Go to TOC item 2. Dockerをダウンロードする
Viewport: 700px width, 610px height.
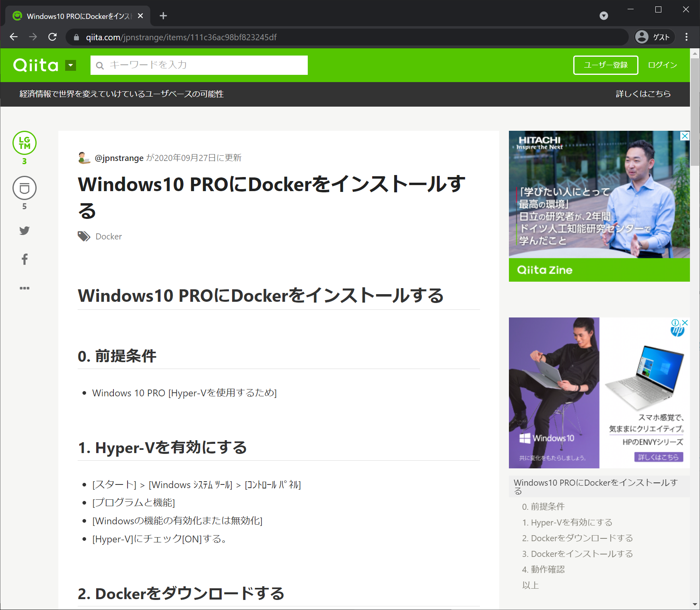578,538
